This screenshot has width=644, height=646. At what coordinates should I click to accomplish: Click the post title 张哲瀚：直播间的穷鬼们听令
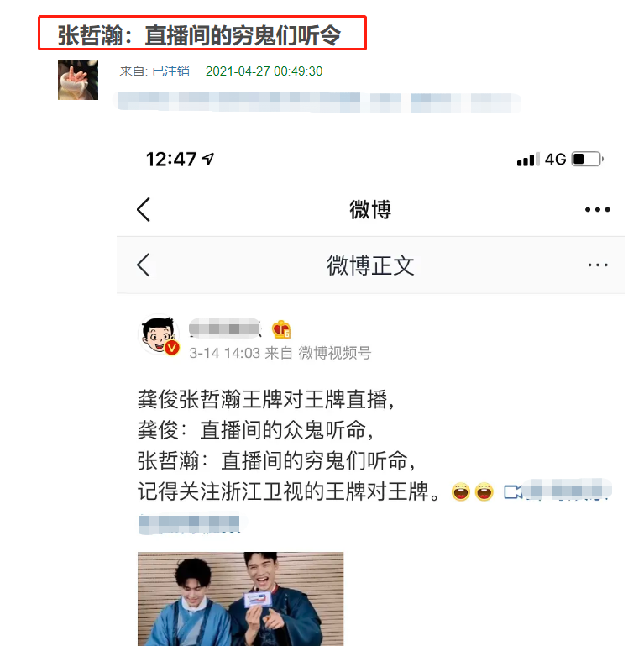point(199,35)
